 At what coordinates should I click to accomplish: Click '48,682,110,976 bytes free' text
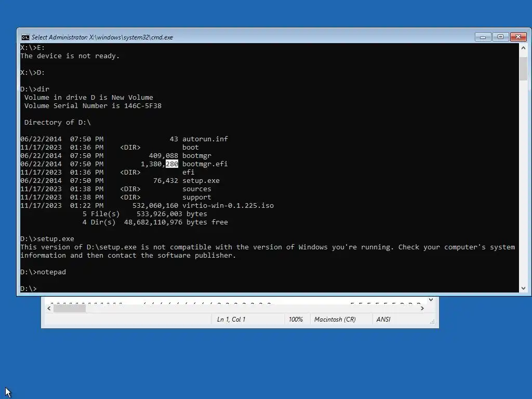click(176, 222)
